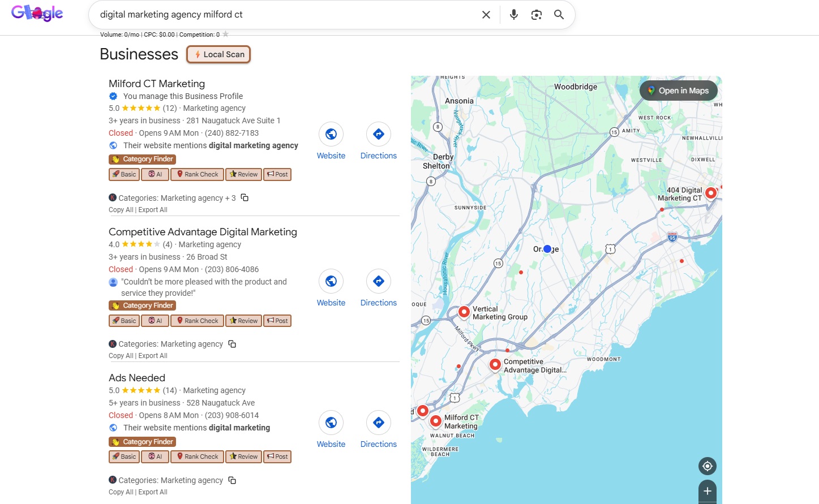Copy categories icon for Competitive Advantage Digital Marketing
Image resolution: width=819 pixels, height=504 pixels.
(232, 344)
